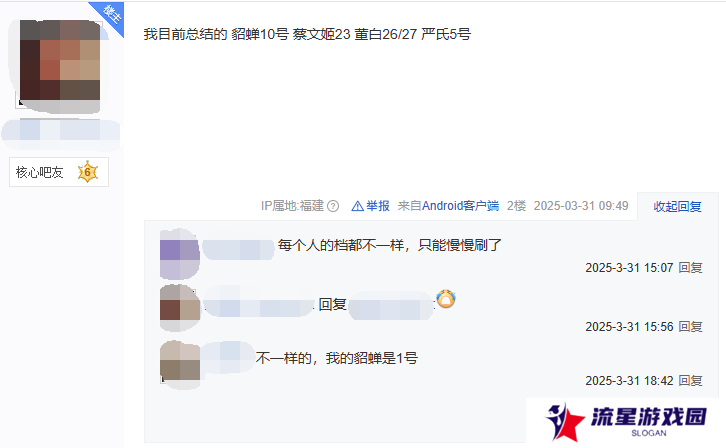726x448 pixels.
Task: Click 举报 to report the post
Action: point(378,206)
